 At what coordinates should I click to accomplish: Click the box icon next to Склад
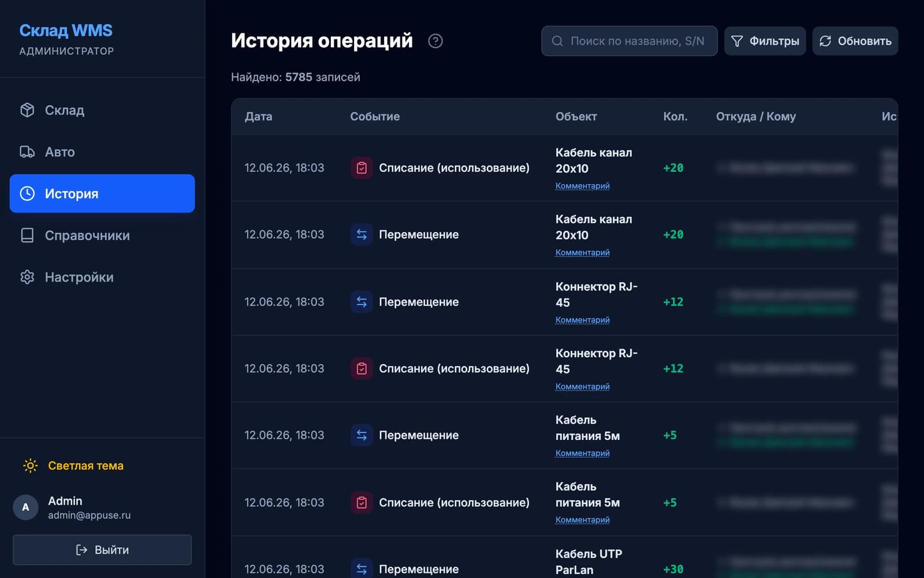click(27, 110)
